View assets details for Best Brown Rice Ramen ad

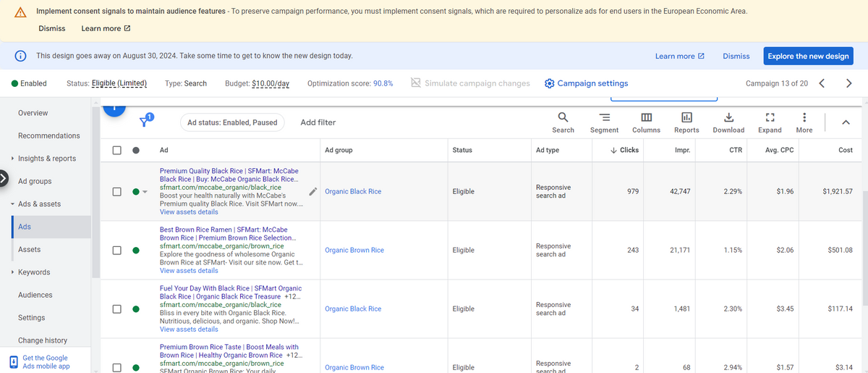pyautogui.click(x=189, y=271)
